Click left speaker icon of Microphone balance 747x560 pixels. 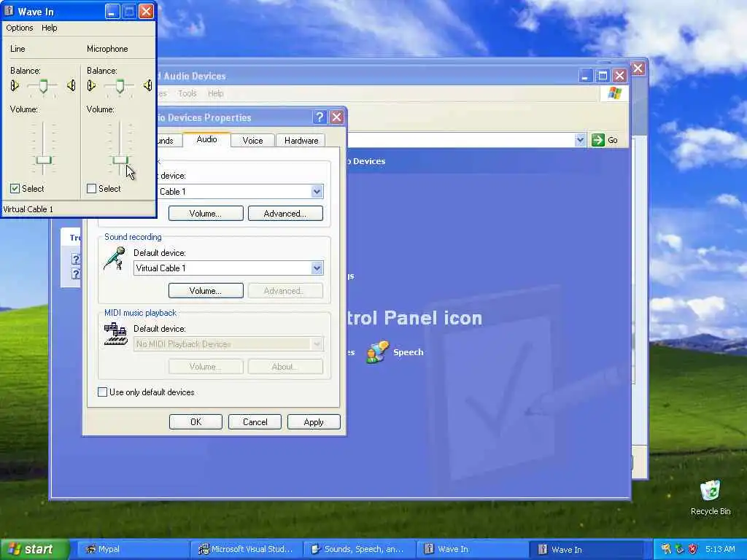tap(91, 86)
